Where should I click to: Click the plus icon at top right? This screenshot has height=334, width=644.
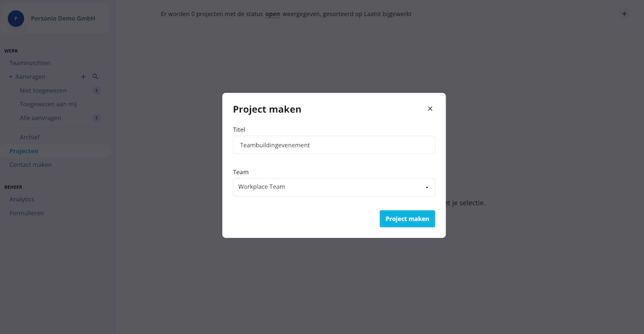coord(624,14)
